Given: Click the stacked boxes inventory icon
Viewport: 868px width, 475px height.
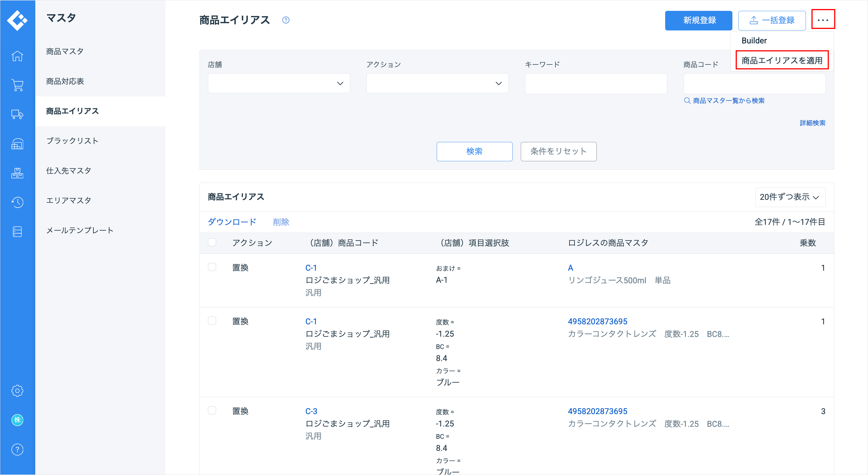Looking at the screenshot, I should click(x=17, y=173).
